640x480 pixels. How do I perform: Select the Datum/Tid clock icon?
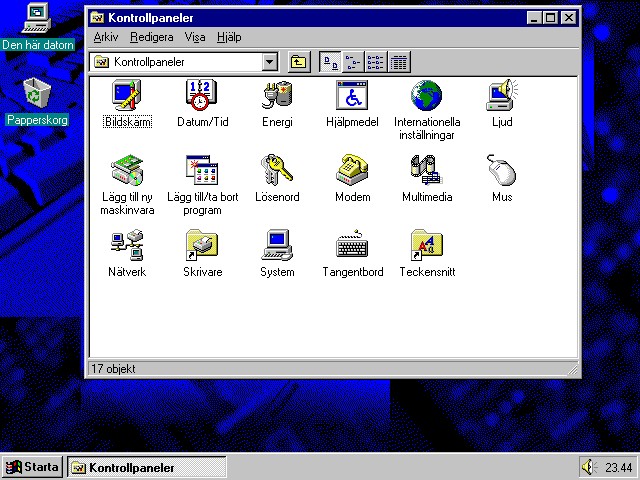point(202,95)
